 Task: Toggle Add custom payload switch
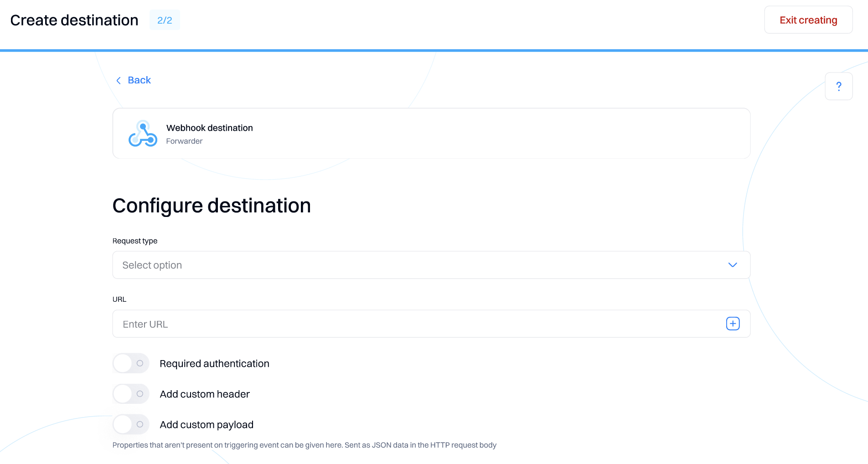pos(131,424)
